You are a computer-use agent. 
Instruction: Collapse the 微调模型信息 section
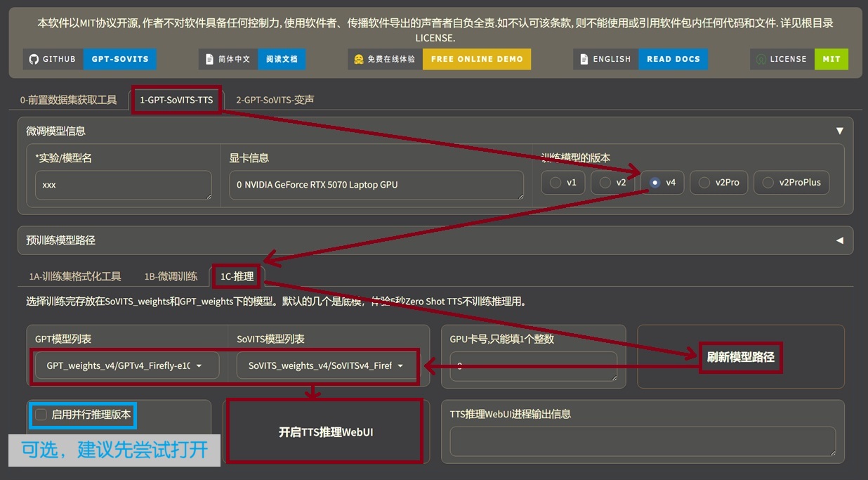point(839,131)
